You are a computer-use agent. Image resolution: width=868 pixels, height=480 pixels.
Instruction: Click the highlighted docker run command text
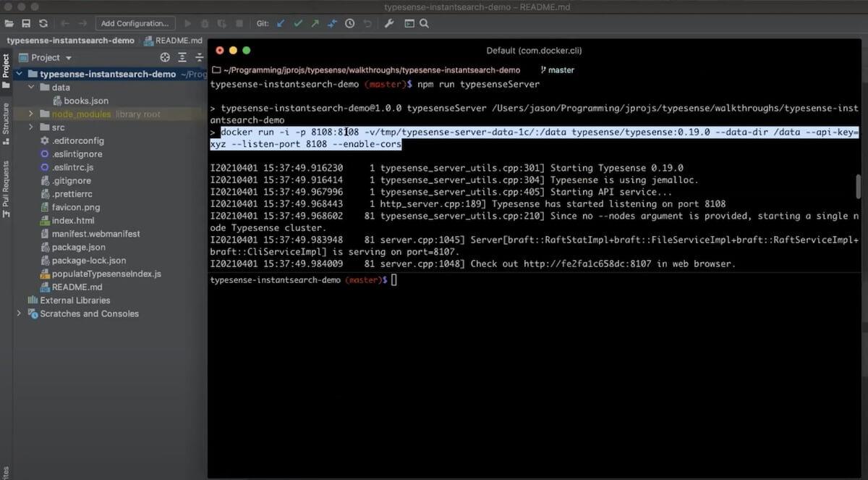534,138
